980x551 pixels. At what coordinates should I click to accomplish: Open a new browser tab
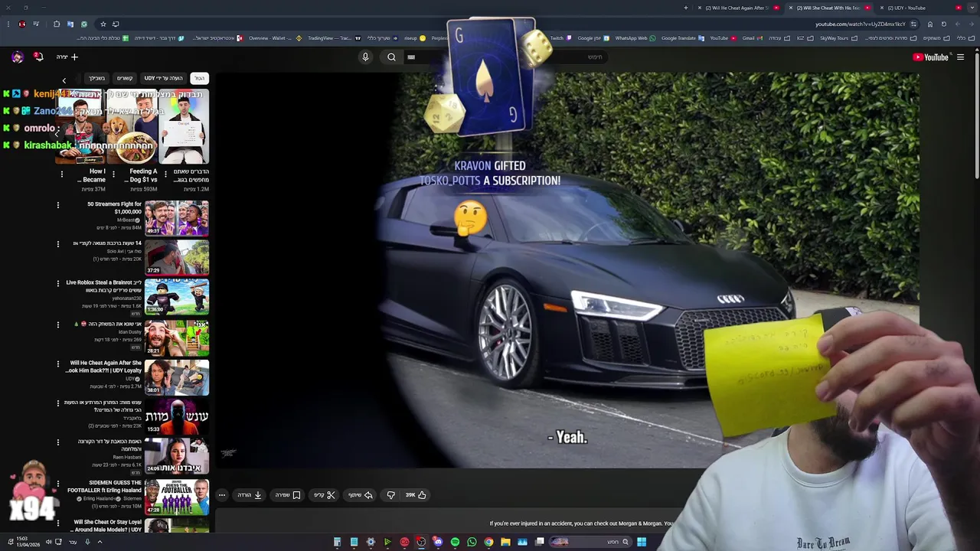686,8
